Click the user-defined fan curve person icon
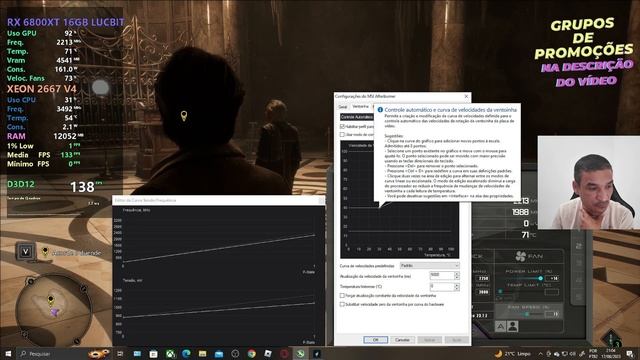This screenshot has width=640, height=360. click(513, 326)
